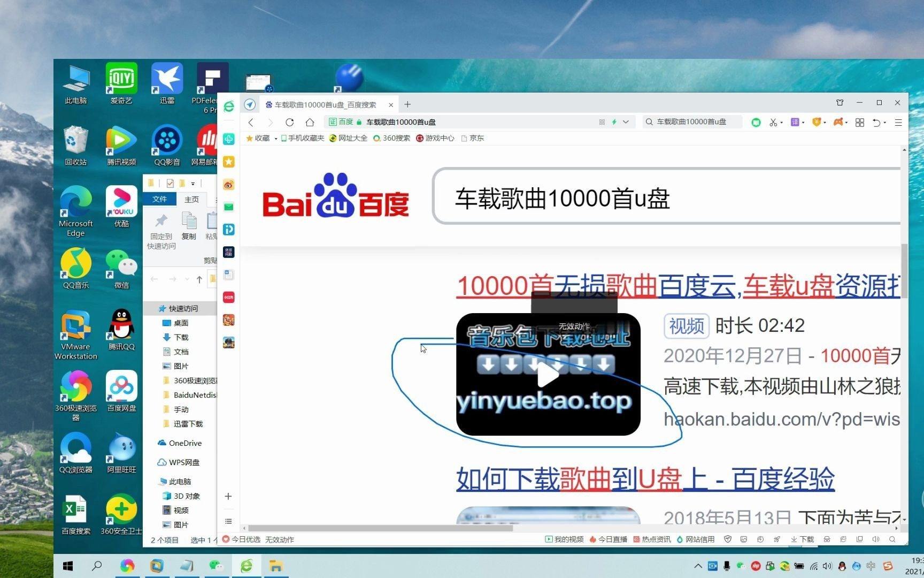This screenshot has height=578, width=924.
Task: Click the lightning speed mode icon
Action: click(614, 122)
